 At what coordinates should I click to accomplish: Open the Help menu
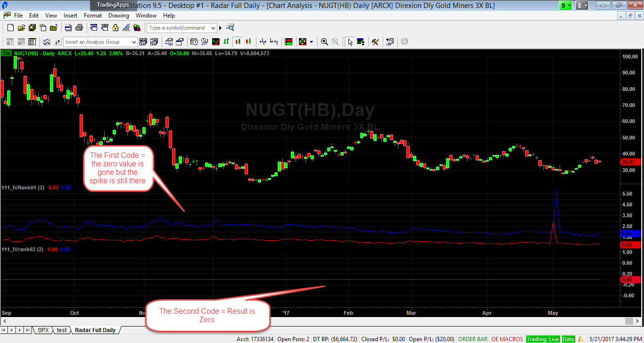(169, 16)
